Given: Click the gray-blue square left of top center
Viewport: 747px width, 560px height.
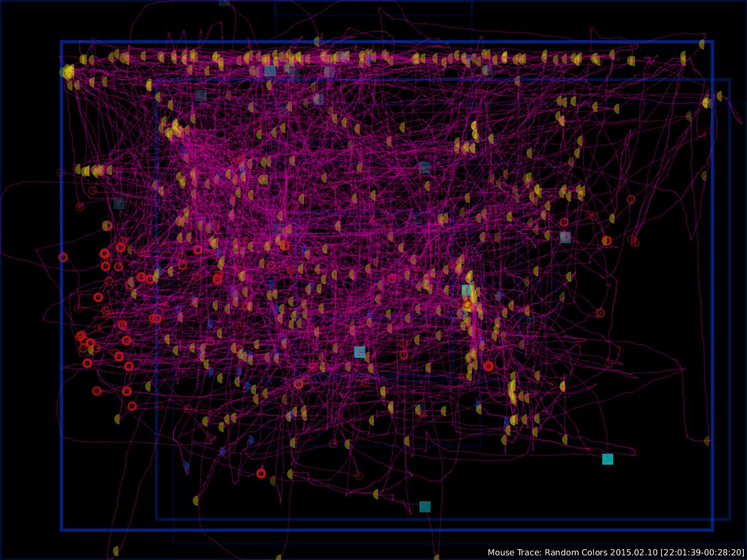Looking at the screenshot, I should click(x=270, y=71).
